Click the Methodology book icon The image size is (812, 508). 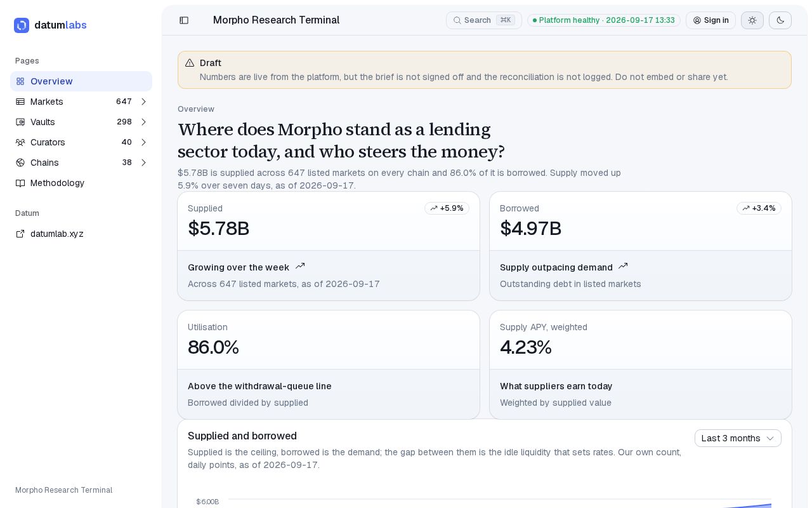tap(20, 183)
